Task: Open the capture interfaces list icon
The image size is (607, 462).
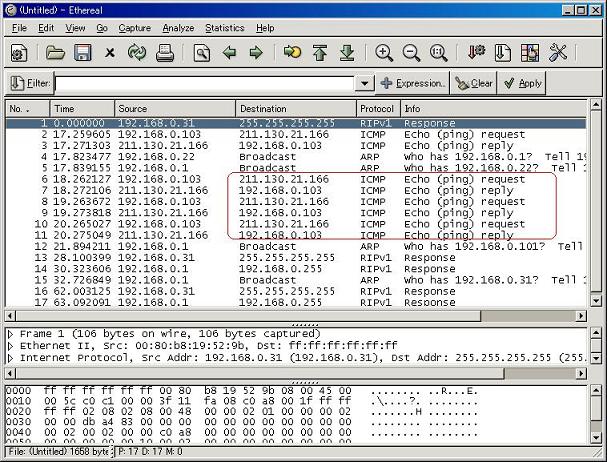Action: 19,53
